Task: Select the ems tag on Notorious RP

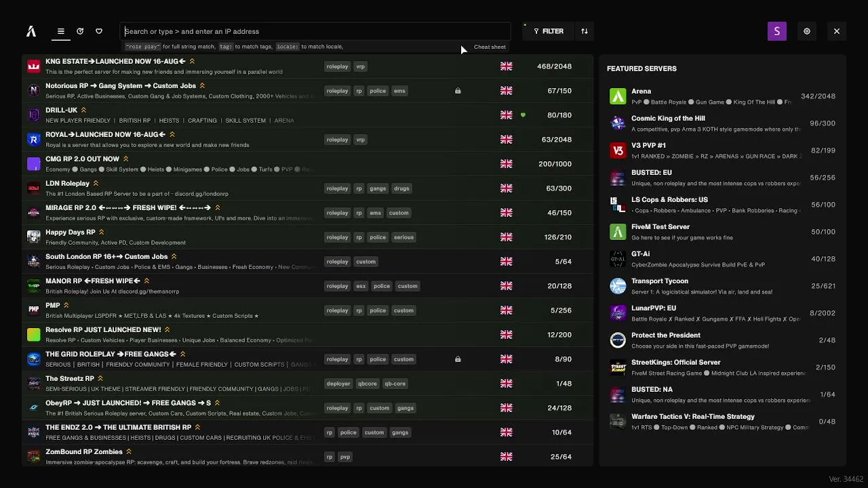Action: click(x=399, y=91)
